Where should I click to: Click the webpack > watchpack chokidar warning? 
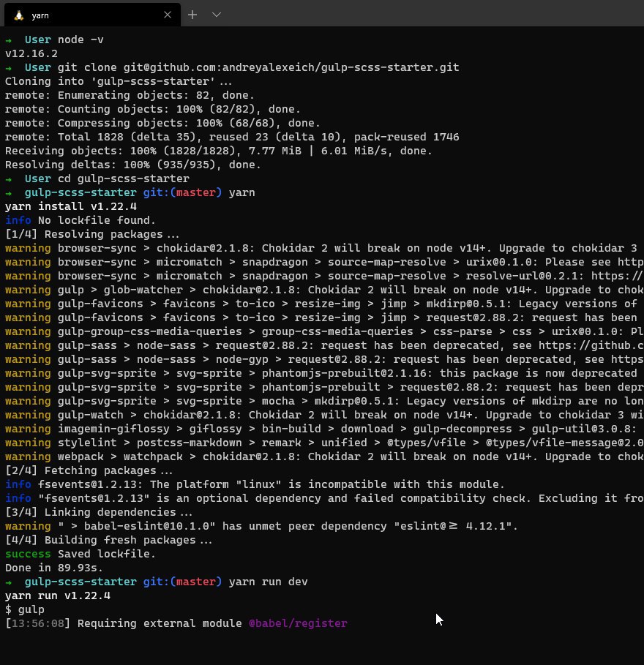click(x=324, y=457)
